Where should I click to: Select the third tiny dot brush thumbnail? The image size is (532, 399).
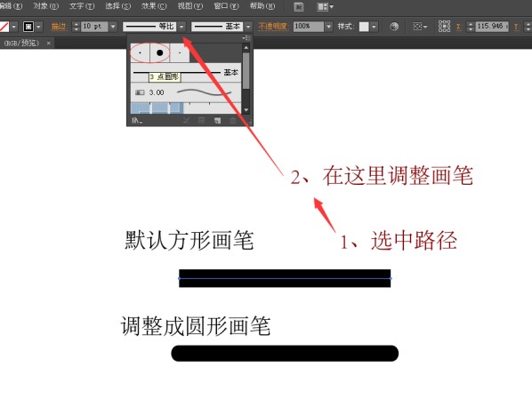(180, 53)
